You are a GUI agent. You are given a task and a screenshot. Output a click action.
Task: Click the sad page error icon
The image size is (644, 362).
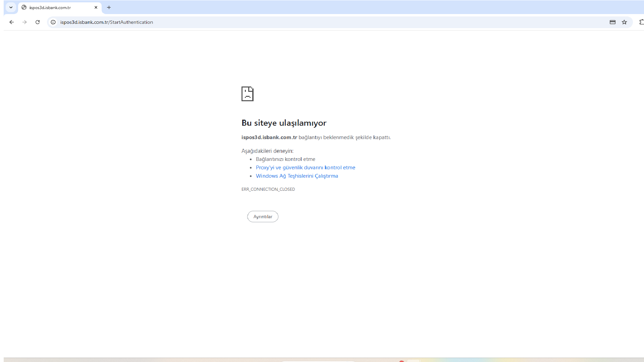(x=248, y=94)
